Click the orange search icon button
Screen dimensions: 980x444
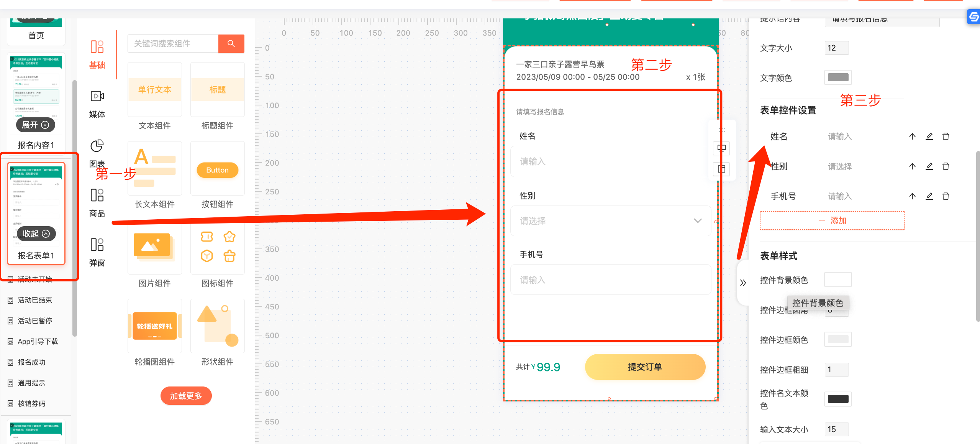click(x=231, y=44)
